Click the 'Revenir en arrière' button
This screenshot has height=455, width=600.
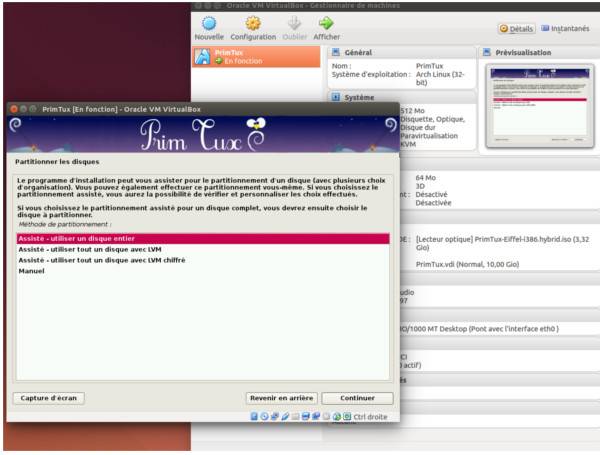point(282,398)
